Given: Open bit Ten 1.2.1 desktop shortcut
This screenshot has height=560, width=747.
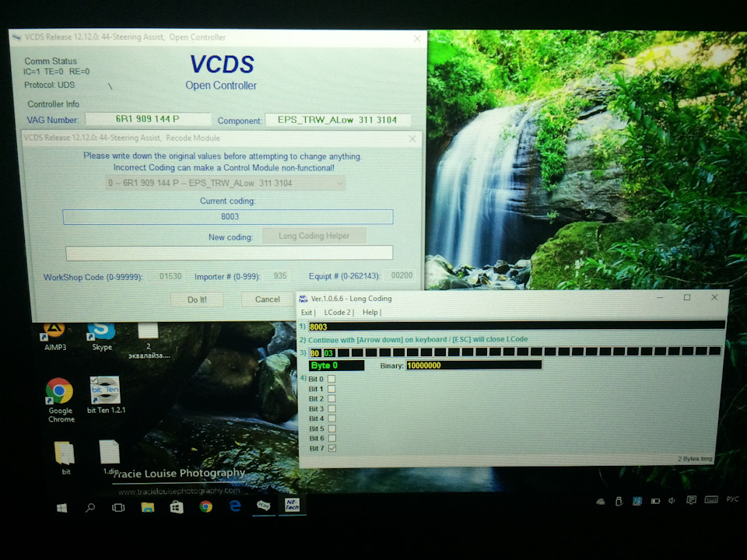Looking at the screenshot, I should [106, 395].
